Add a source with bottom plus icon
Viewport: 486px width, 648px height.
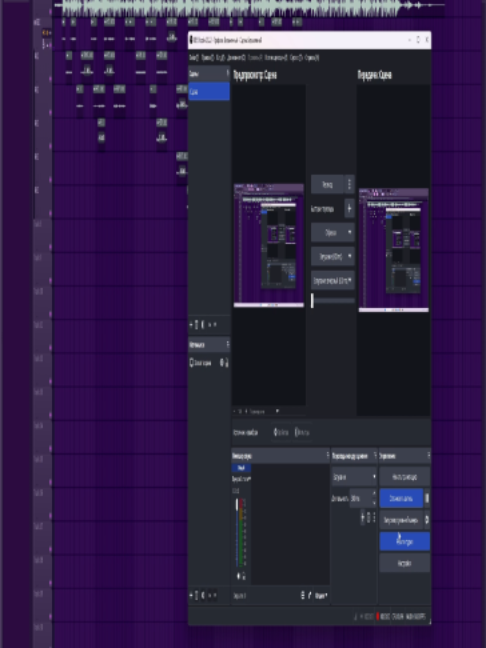pos(191,595)
